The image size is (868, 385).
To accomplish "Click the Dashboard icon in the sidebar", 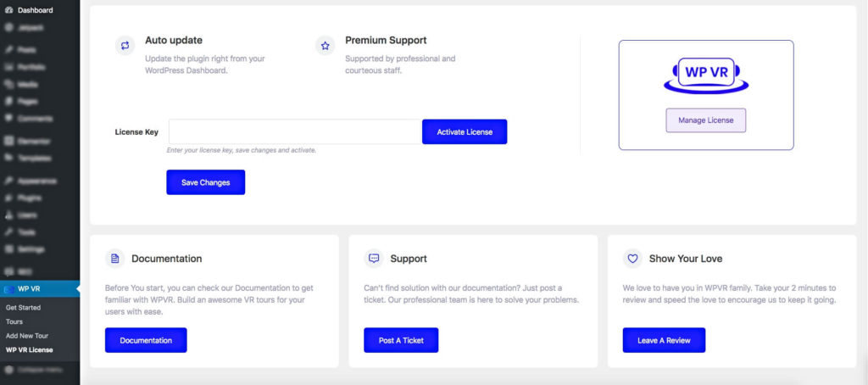I will click(x=8, y=10).
